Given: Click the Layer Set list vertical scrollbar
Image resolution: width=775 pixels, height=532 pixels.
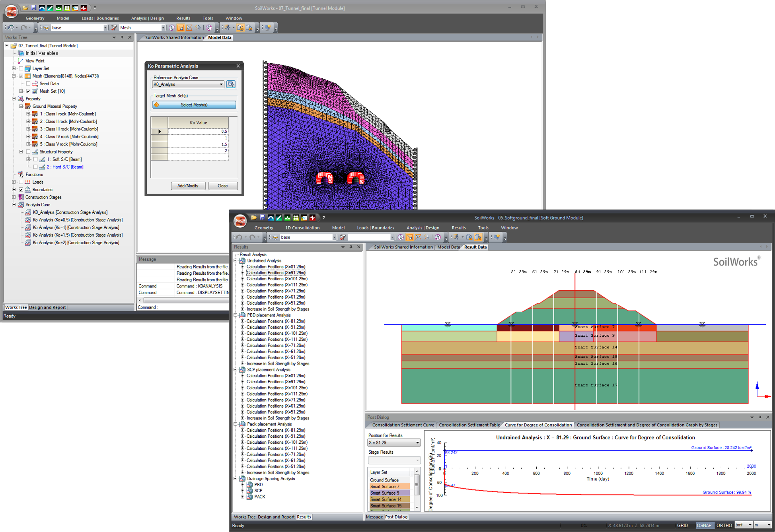Looking at the screenshot, I should point(417,489).
